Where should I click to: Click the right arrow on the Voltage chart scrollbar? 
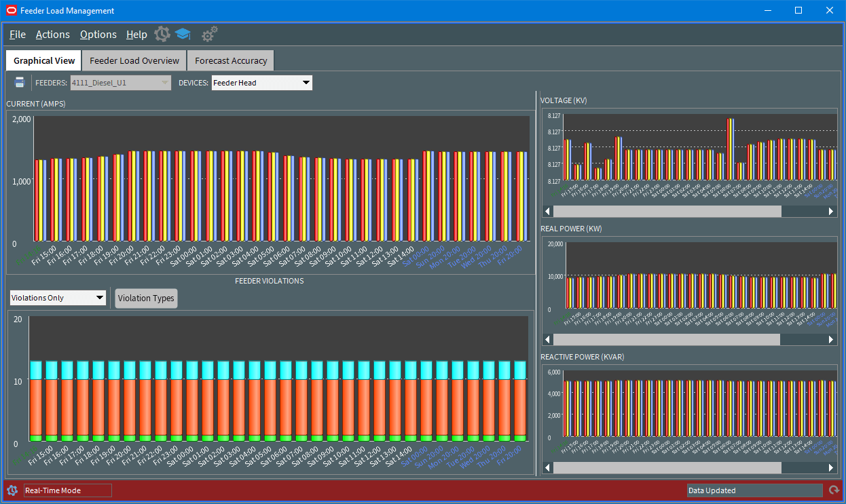pyautogui.click(x=830, y=211)
